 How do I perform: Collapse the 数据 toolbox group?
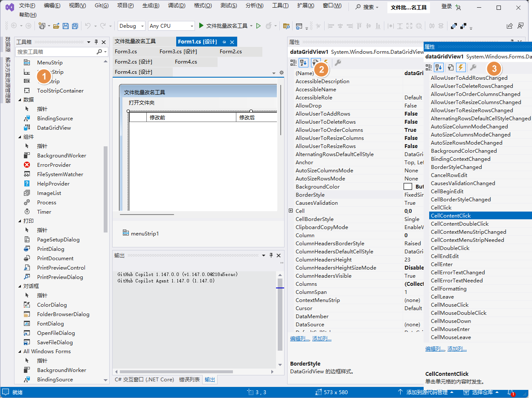point(20,100)
